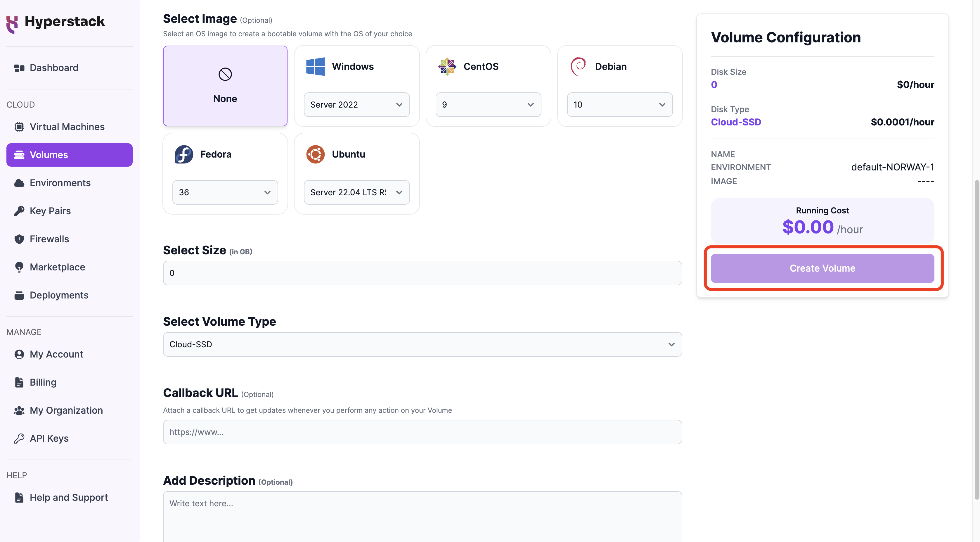Open Marketplace section
980x542 pixels.
(x=57, y=267)
